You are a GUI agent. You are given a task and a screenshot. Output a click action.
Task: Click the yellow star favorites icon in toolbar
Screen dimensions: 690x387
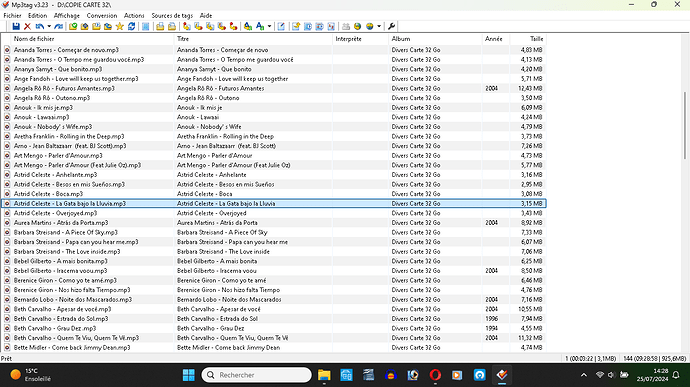point(119,26)
